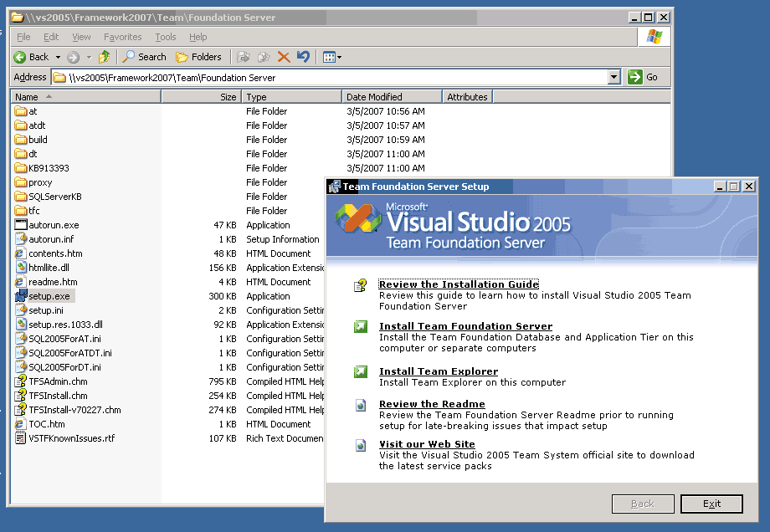Select the autorun.exe file icon

pyautogui.click(x=21, y=225)
